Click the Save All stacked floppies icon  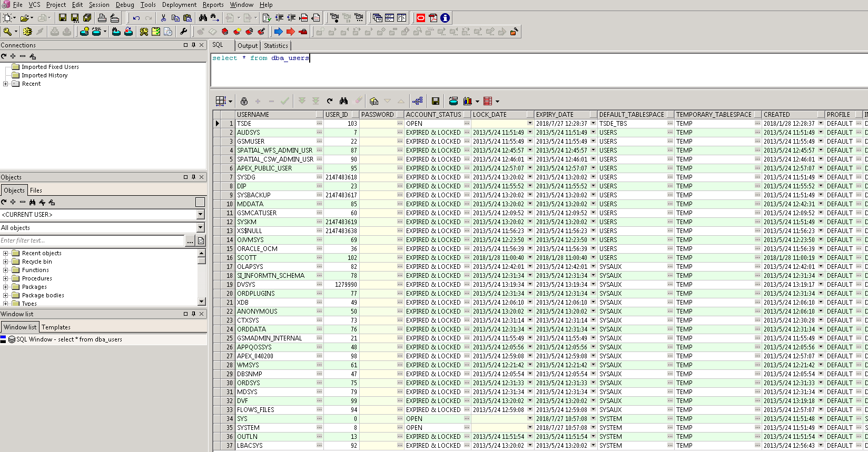click(87, 18)
